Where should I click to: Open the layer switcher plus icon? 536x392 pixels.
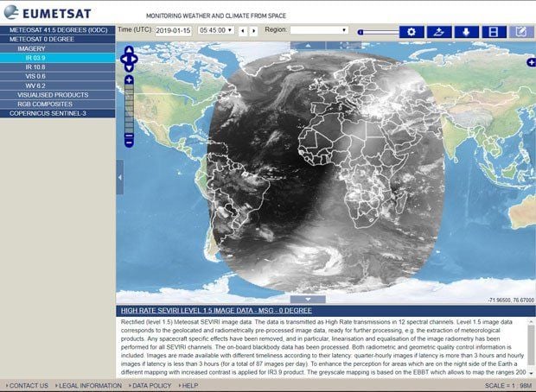point(531,62)
